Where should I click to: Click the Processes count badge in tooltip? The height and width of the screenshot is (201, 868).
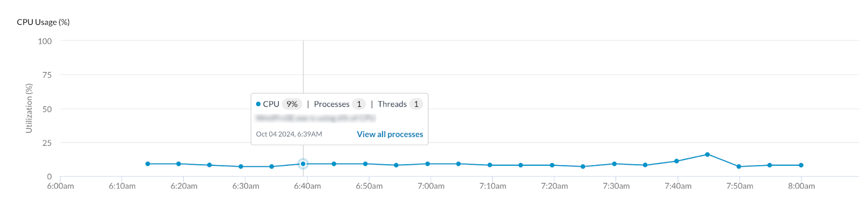pos(359,104)
